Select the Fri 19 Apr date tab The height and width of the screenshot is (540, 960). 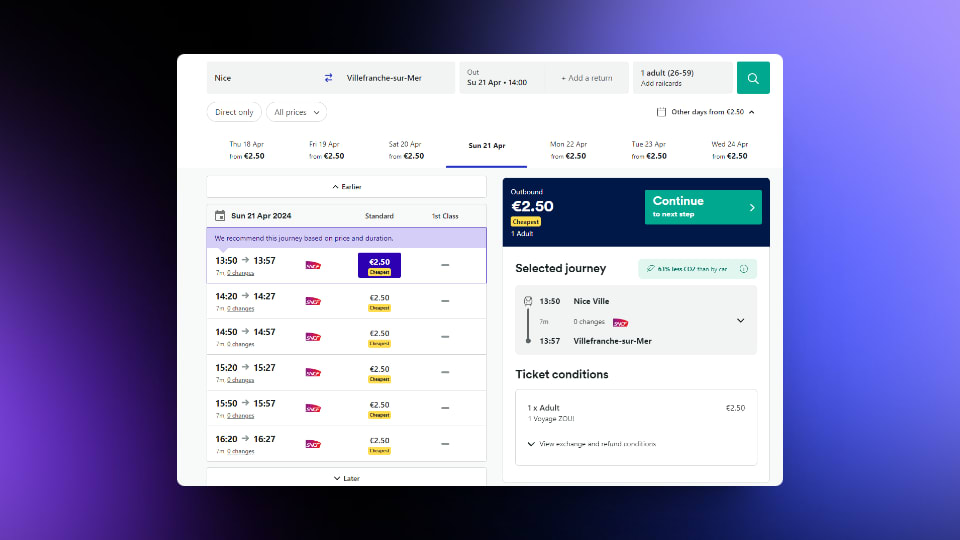tap(326, 150)
